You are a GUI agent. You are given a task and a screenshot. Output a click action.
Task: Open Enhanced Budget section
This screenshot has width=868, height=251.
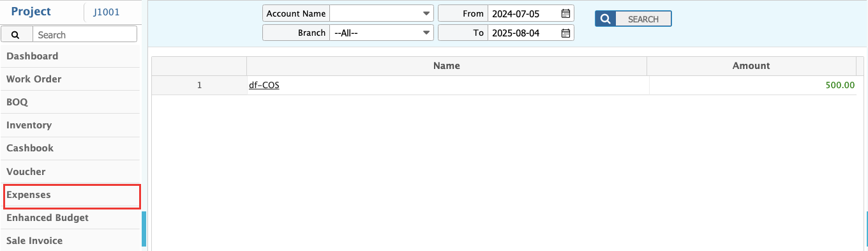pos(70,218)
